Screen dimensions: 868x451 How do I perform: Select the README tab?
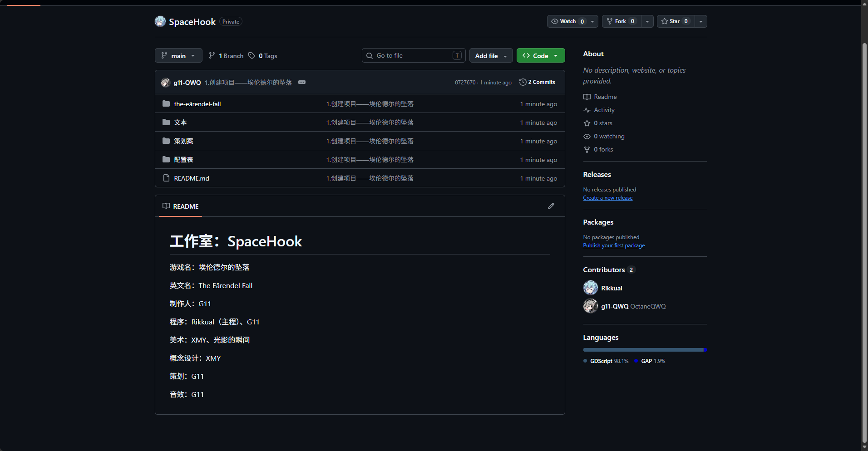click(181, 206)
